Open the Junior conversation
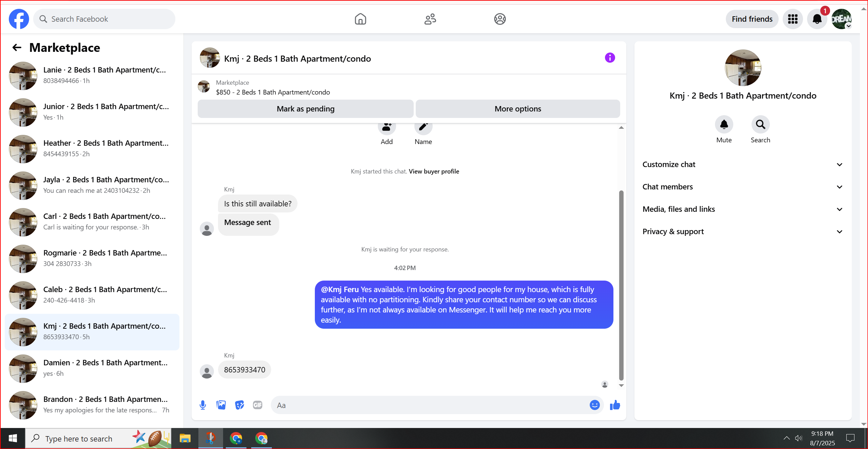868x449 pixels. tap(92, 112)
